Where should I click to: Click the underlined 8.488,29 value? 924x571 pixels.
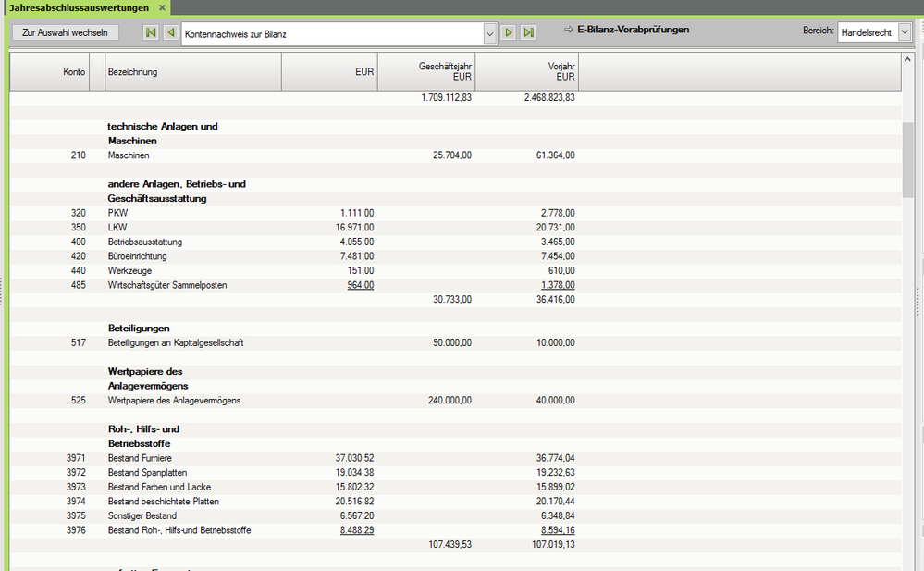pos(356,530)
